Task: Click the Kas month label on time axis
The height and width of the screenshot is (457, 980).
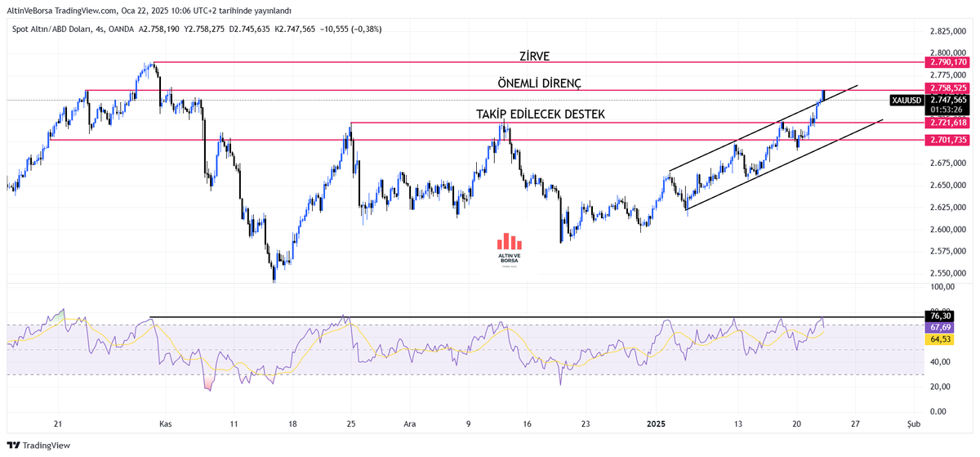Action: click(x=165, y=425)
